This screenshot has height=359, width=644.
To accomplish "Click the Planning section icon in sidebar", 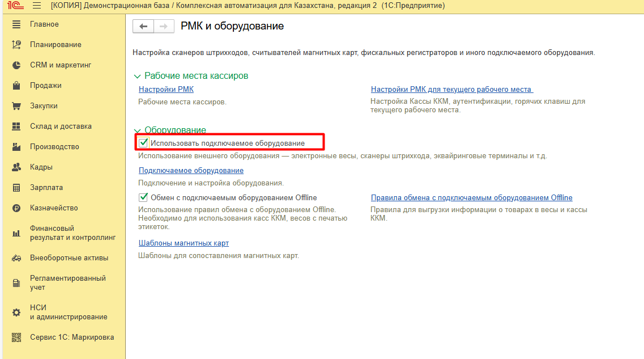I will (x=16, y=45).
